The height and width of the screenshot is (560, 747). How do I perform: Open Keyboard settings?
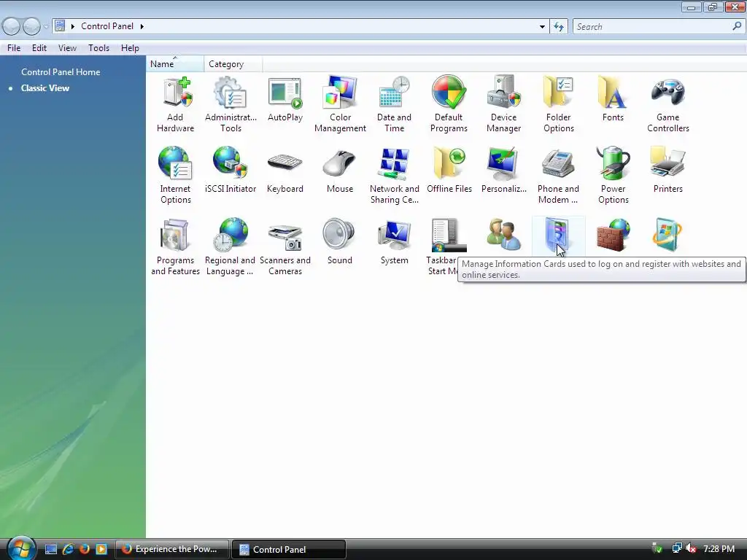(285, 170)
